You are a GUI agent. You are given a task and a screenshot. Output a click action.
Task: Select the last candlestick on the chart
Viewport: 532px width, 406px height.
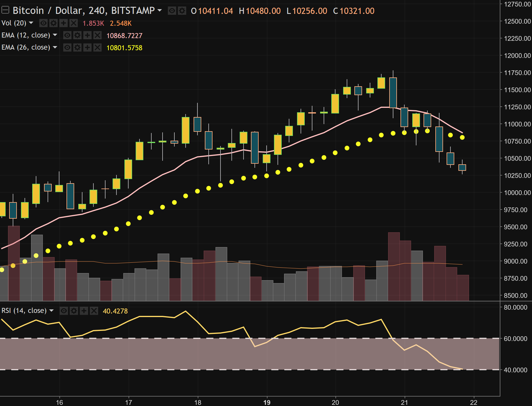tap(462, 168)
